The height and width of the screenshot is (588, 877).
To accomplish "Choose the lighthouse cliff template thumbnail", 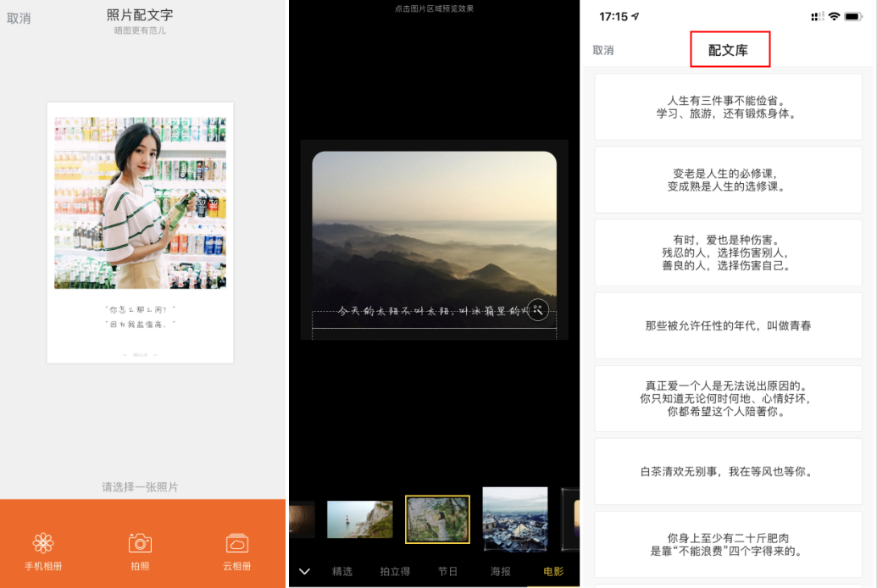I will (359, 519).
